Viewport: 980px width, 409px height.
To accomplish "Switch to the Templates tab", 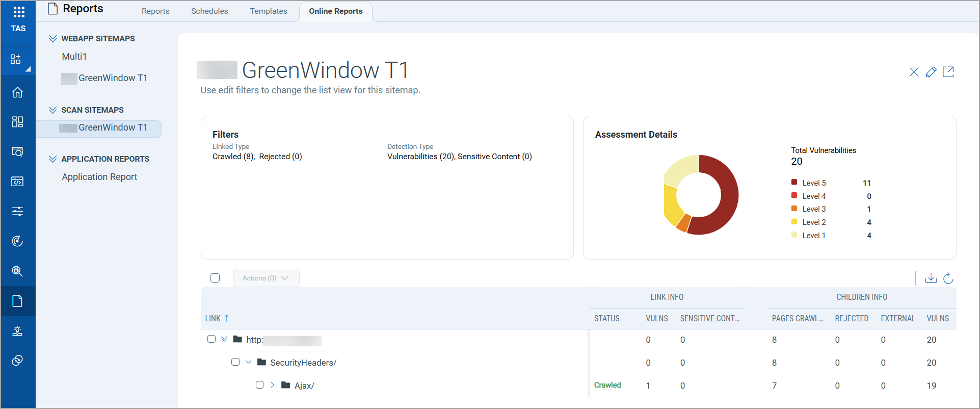I will [269, 11].
